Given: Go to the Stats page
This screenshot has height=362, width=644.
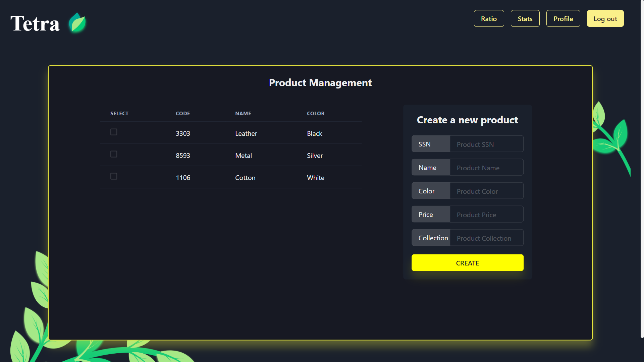Looking at the screenshot, I should click(x=525, y=19).
